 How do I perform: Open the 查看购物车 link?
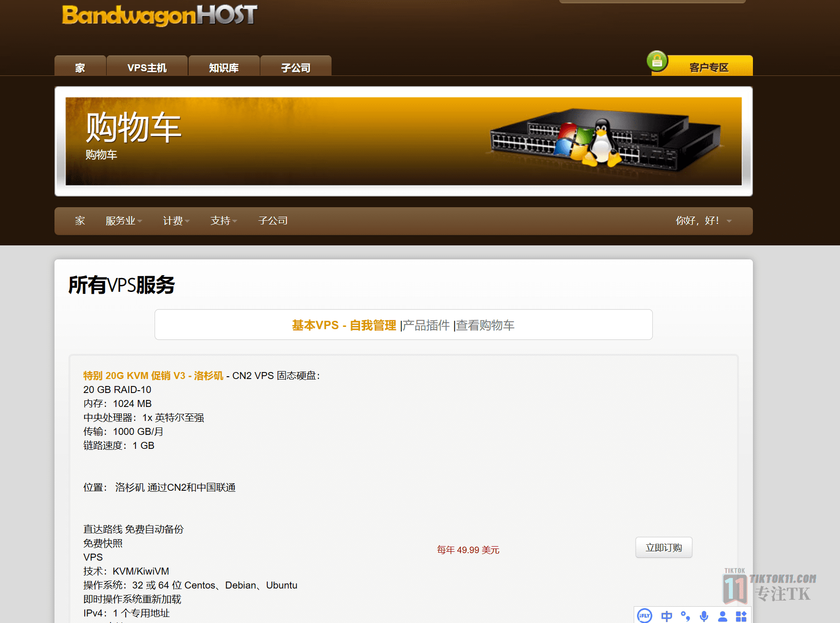tap(485, 325)
